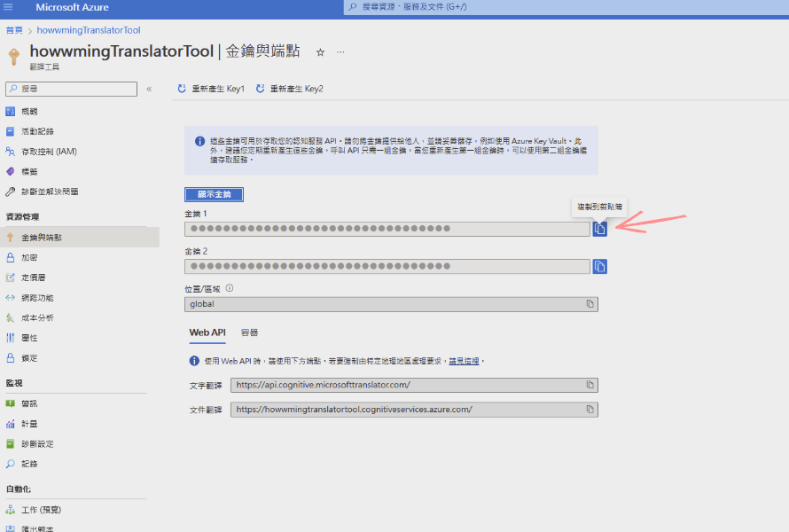The height and width of the screenshot is (532, 789).
Task: Click the Key 2 masked field
Action: [x=387, y=266]
